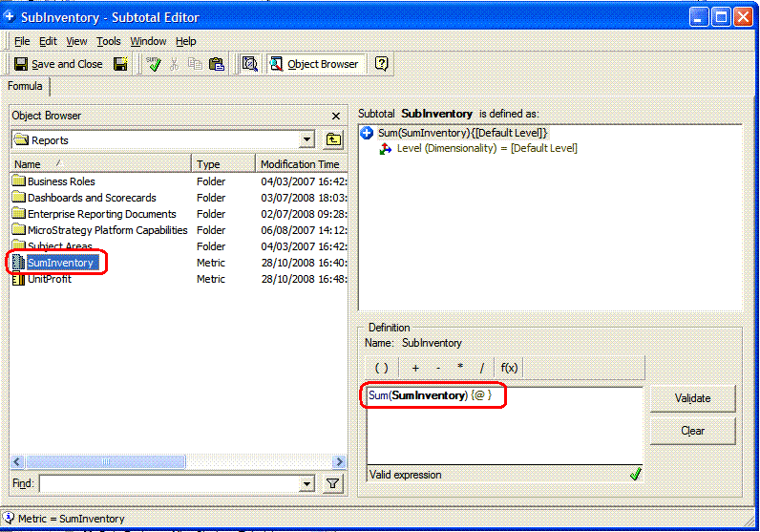Viewport: 760px width, 532px height.
Task: Click the horizontal scrollbar right arrow
Action: [x=339, y=461]
